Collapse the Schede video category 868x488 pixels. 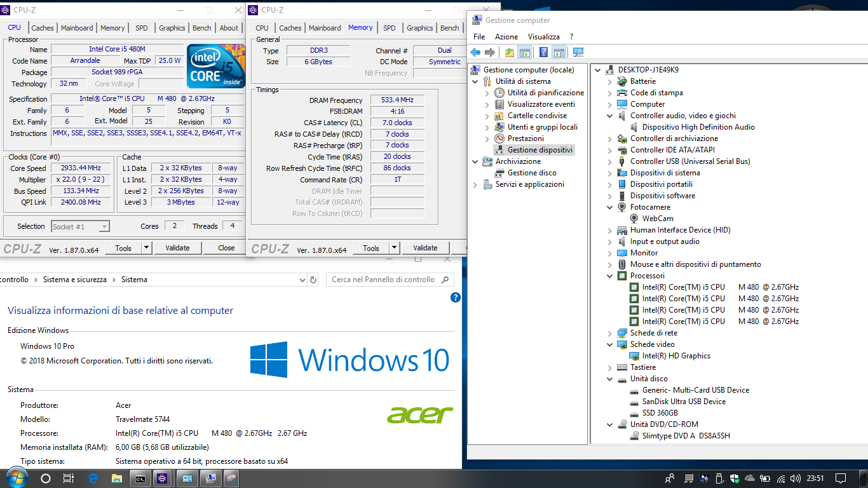coord(610,344)
